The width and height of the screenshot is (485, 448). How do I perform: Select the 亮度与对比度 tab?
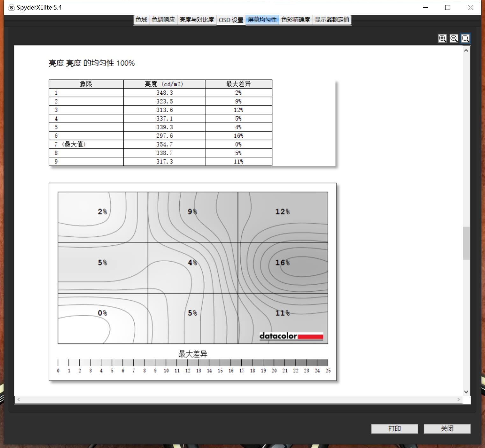(x=196, y=20)
